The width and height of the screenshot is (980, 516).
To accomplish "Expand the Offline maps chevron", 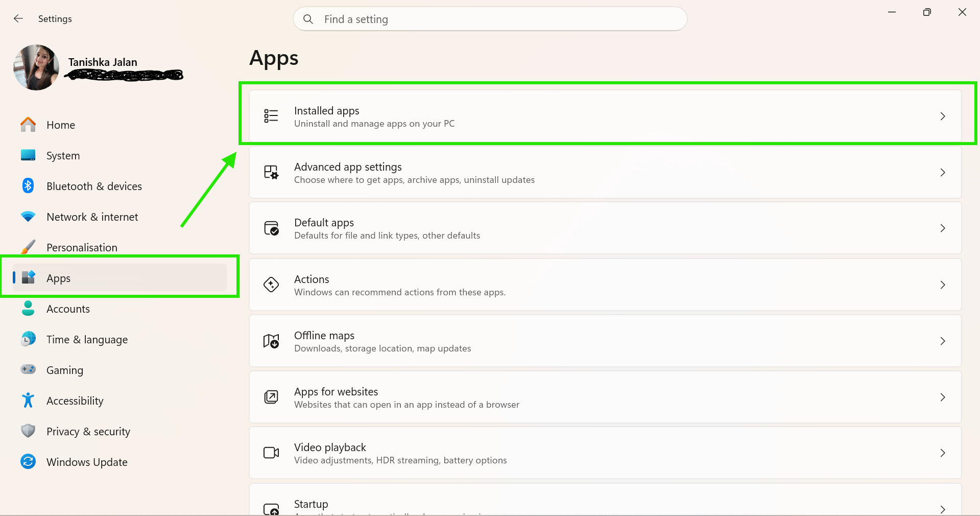I will pos(943,341).
